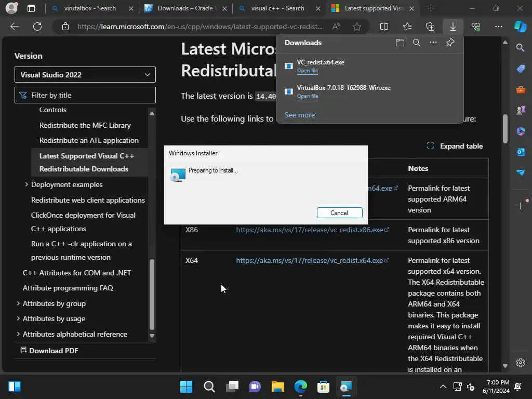Open the Favorites list icon
The width and height of the screenshot is (532, 399).
[407, 26]
